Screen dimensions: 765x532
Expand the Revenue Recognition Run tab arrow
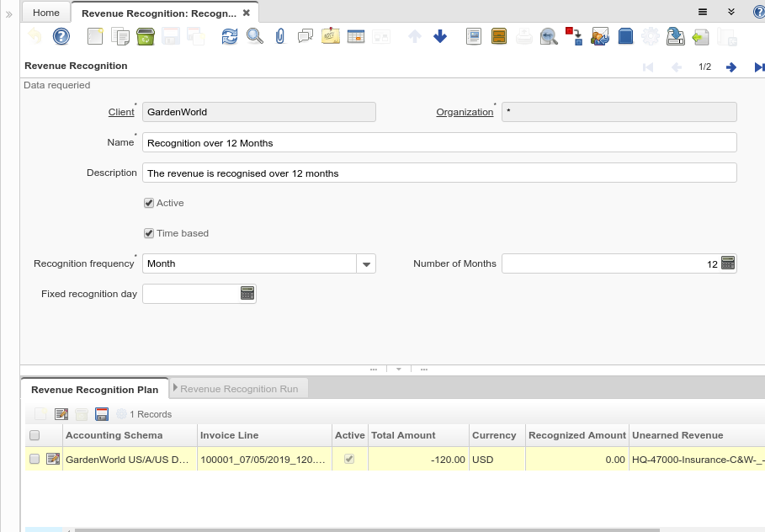[x=175, y=388]
